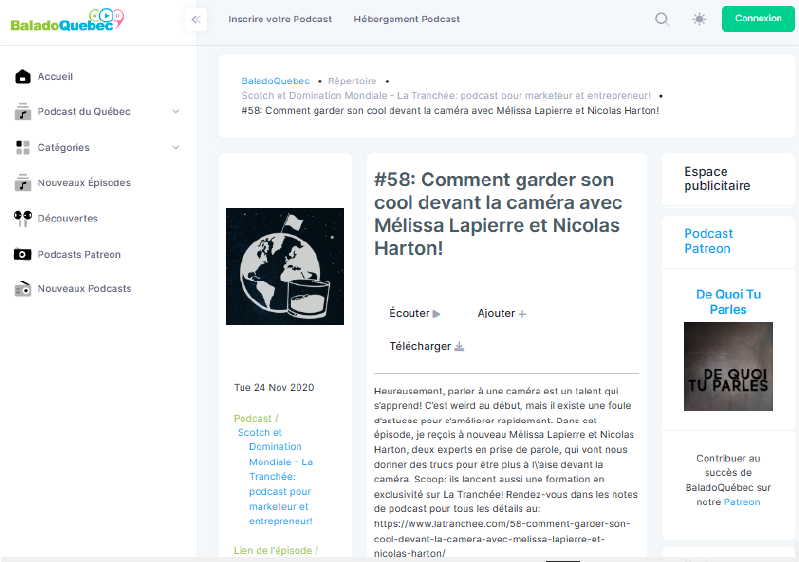Collapse the sidebar with double-chevron button
This screenshot has height=562, width=799.
click(x=196, y=20)
